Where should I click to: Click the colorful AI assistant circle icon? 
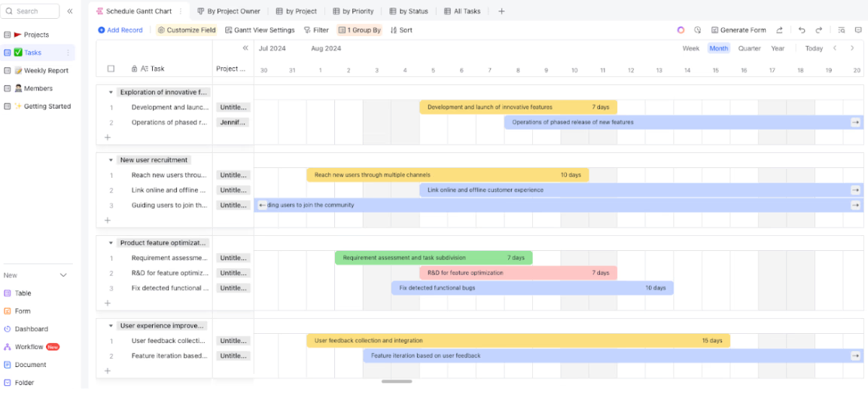681,30
